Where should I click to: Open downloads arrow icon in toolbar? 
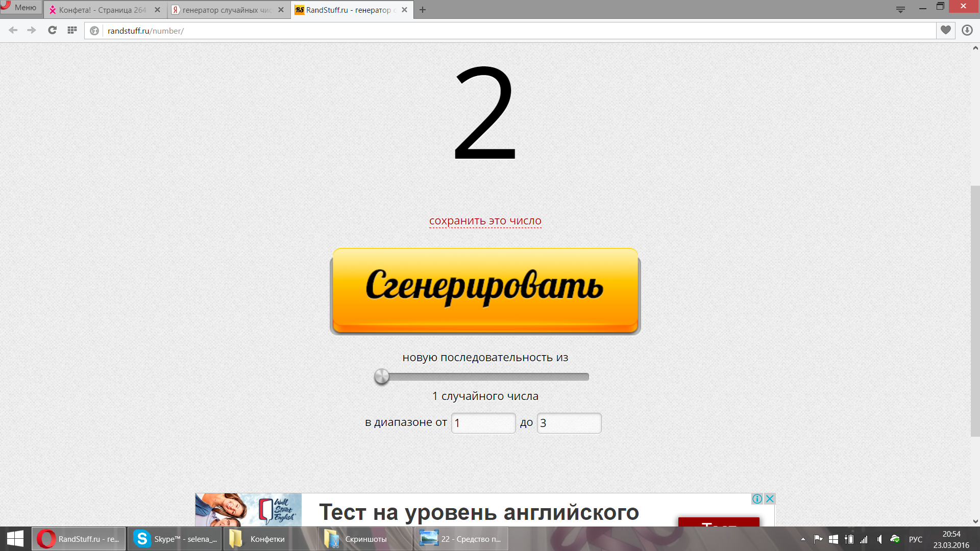pos(967,30)
